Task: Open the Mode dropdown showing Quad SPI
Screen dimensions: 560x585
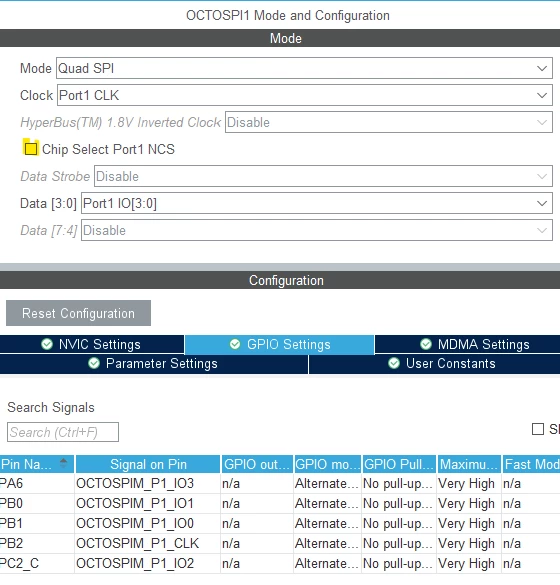Action: [x=304, y=68]
